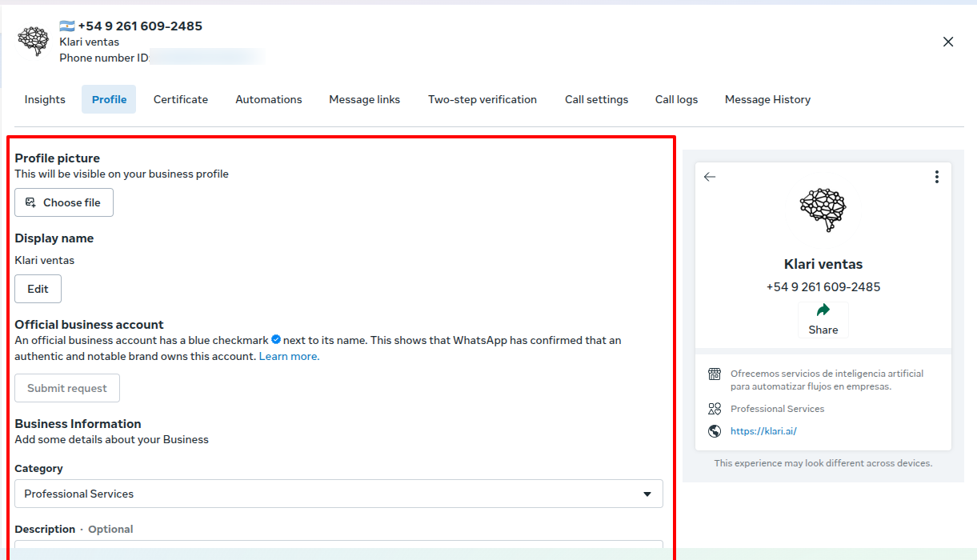View the Message History tab
This screenshot has width=977, height=560.
coord(767,99)
